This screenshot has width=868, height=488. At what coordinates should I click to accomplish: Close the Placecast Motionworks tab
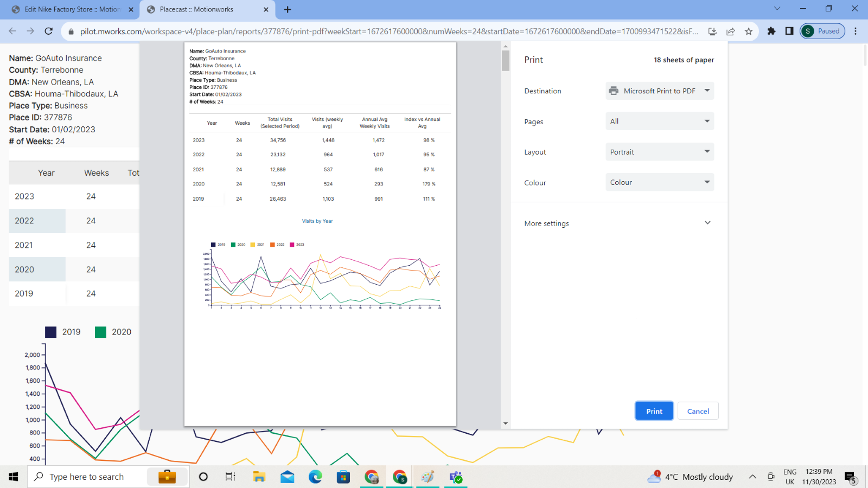point(266,9)
